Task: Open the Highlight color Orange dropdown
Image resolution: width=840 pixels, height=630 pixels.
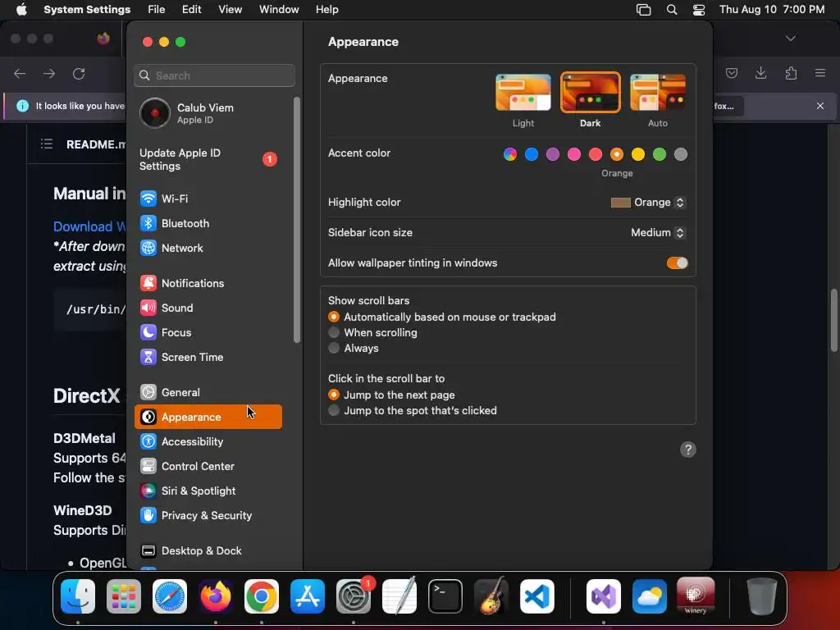Action: (x=648, y=203)
